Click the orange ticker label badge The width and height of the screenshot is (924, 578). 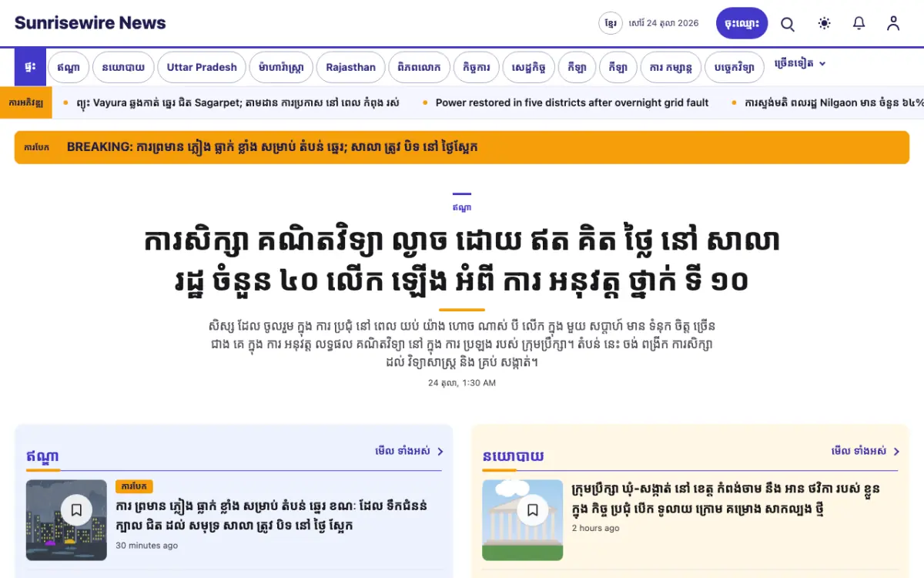[26, 102]
